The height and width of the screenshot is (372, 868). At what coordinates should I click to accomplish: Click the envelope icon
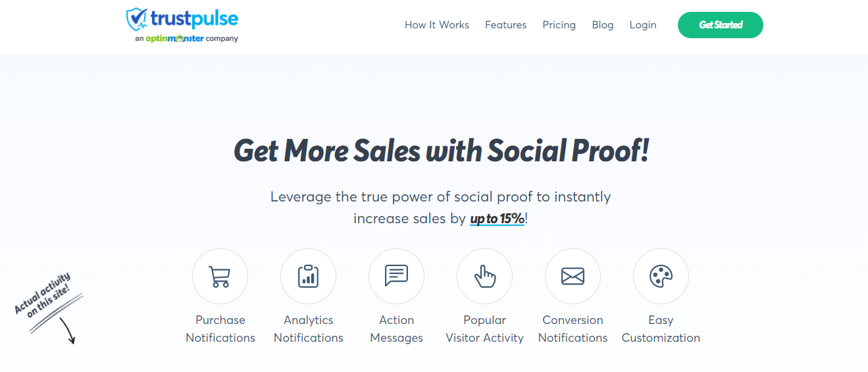(x=573, y=276)
